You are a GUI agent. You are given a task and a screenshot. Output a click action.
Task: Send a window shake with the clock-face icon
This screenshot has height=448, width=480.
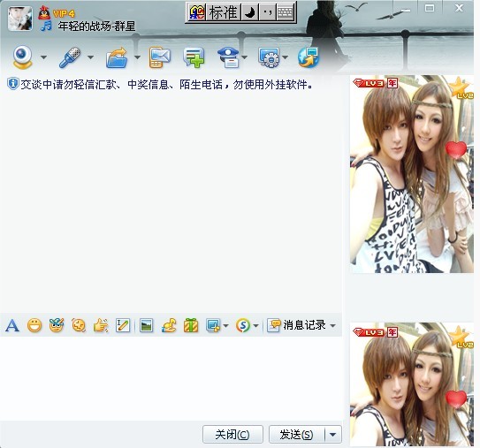[79, 325]
